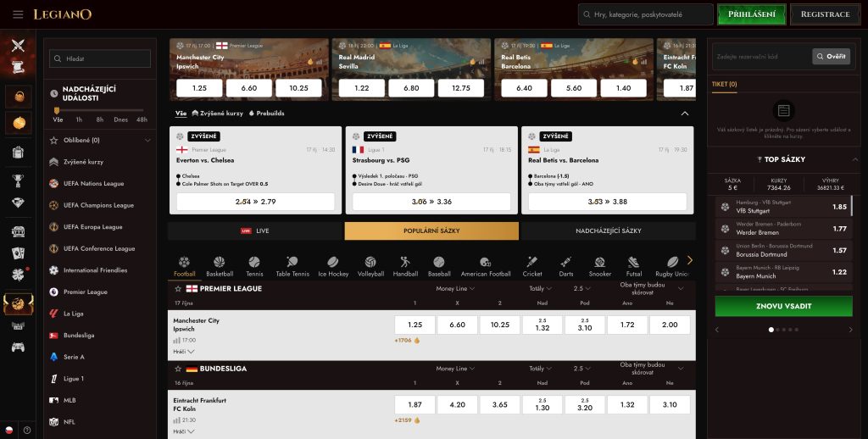The height and width of the screenshot is (439, 868).
Task: Click the crossed swords sidebar icon
Action: click(x=19, y=46)
